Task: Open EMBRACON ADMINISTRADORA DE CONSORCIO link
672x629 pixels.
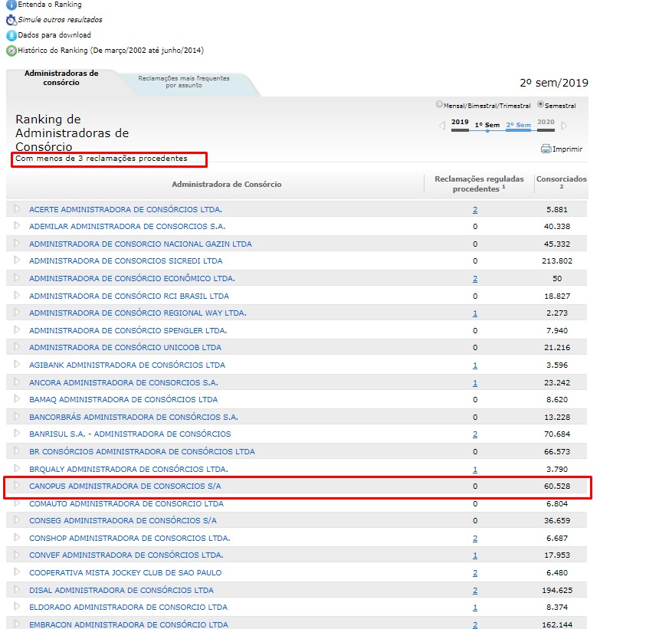Action: click(128, 624)
